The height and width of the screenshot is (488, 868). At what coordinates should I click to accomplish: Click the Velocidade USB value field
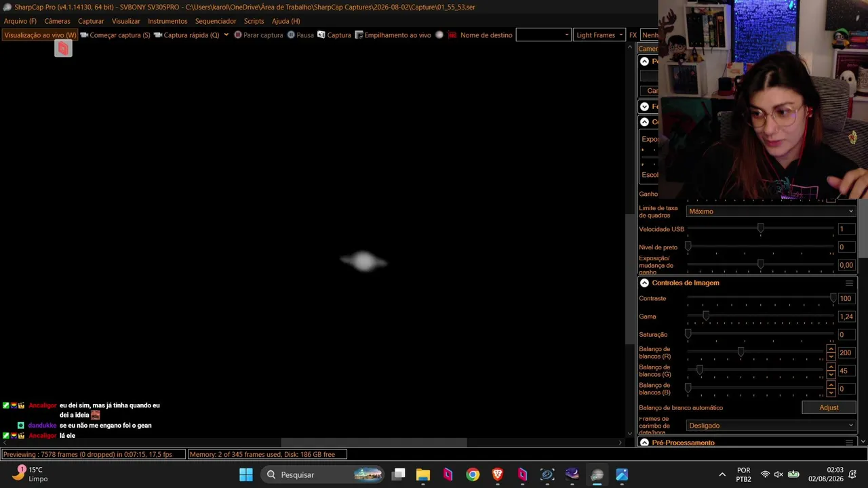[846, 229]
